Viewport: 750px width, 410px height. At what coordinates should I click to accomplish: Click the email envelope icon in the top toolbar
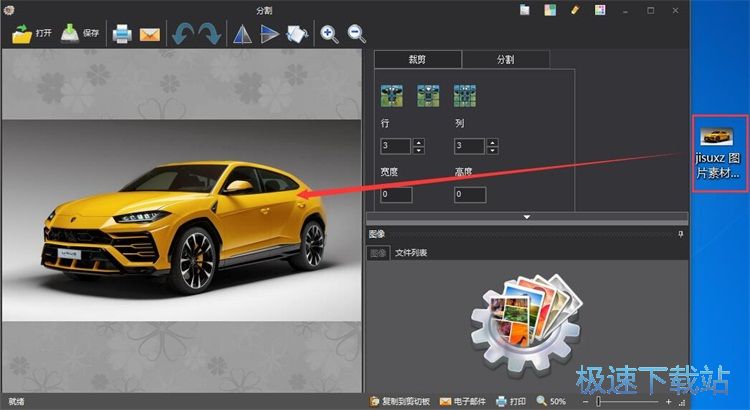point(150,34)
